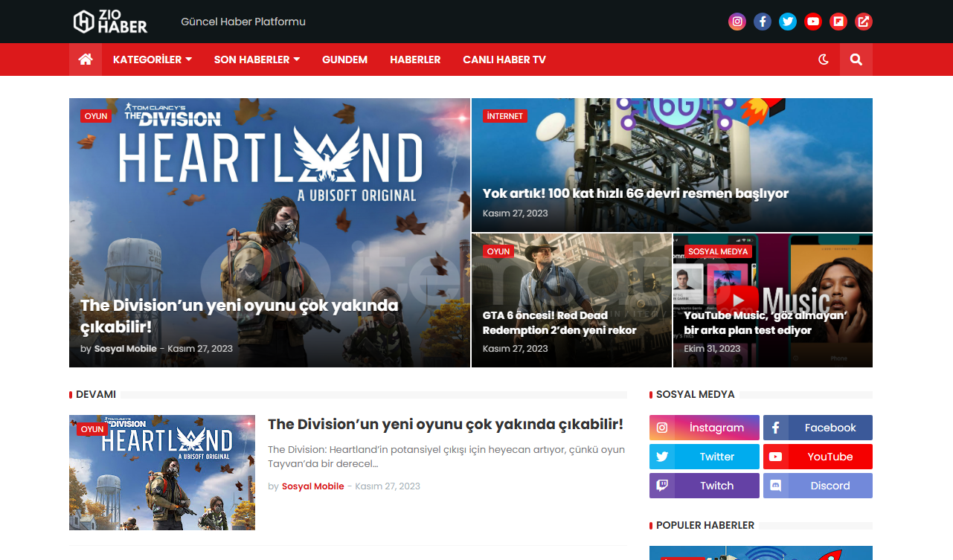Open Heartland thumbnail in Devamı list
Image resolution: width=953 pixels, height=560 pixels.
coord(162,472)
